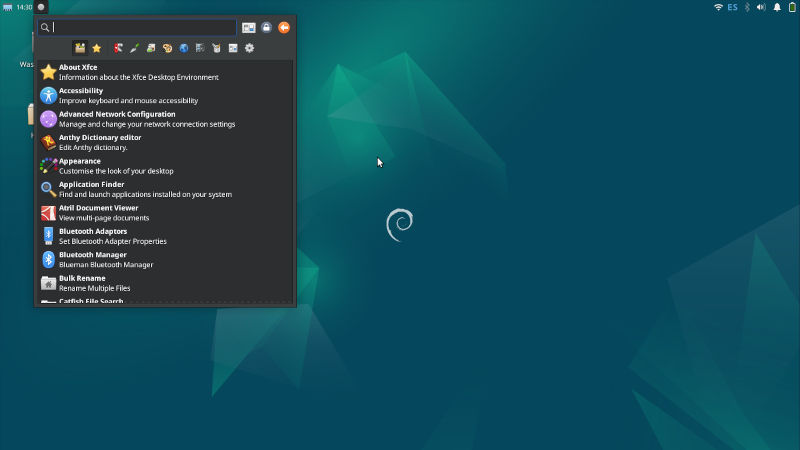This screenshot has height=450, width=800.
Task: Open Appearance settings entry
Action: click(165, 166)
